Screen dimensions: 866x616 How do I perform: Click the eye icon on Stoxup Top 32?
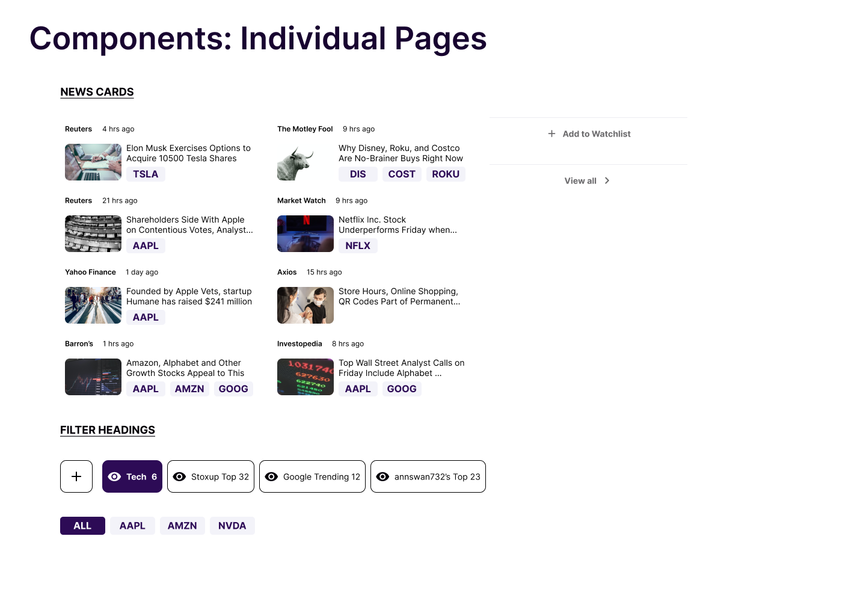tap(179, 476)
